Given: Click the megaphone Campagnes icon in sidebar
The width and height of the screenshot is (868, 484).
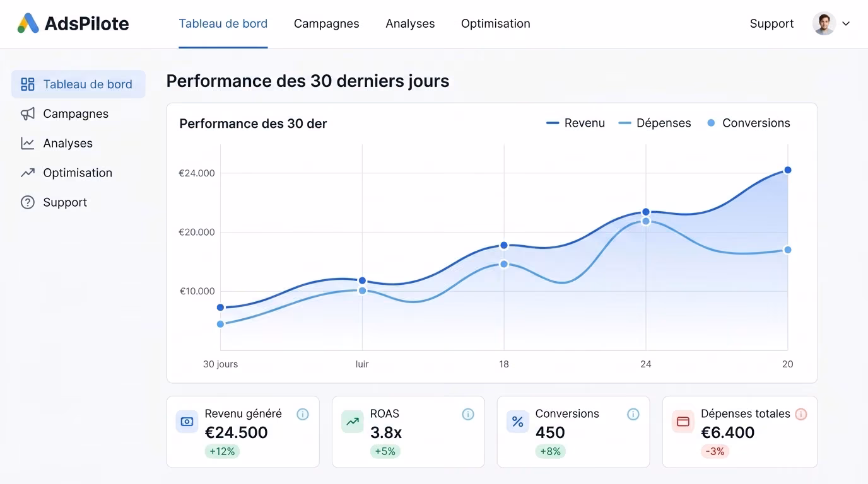Looking at the screenshot, I should click(28, 114).
